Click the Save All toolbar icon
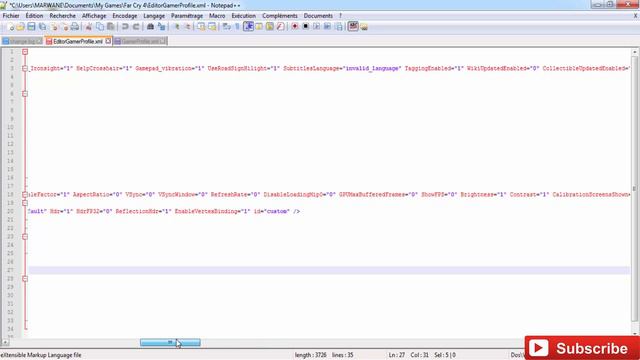Viewport: 640px width, 360px height. 42,27
